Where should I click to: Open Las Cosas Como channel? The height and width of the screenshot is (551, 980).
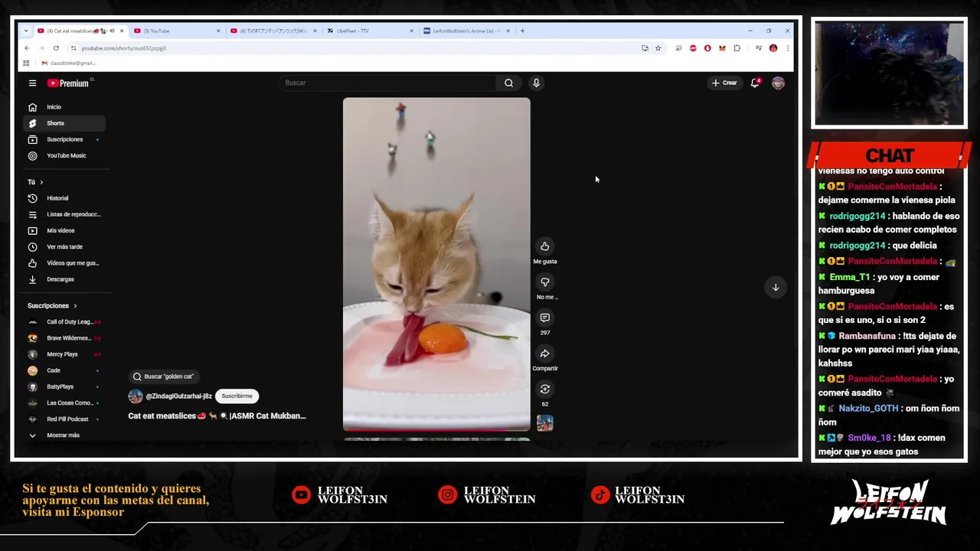64,403
